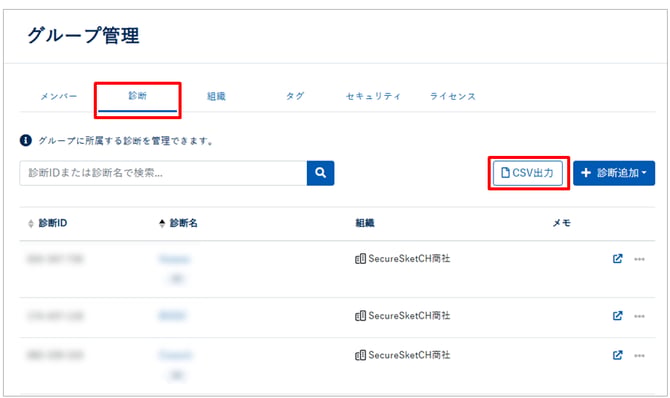Open second row's external link icon
Viewport: 670px width, 398px height.
[617, 316]
